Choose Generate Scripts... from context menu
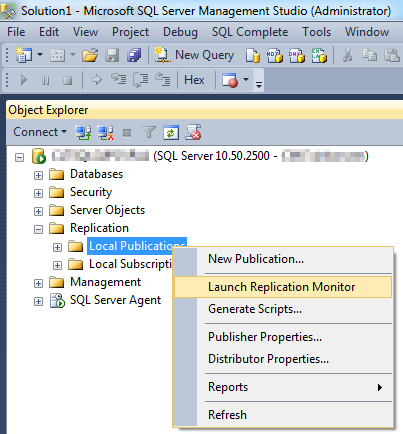 (x=283, y=309)
